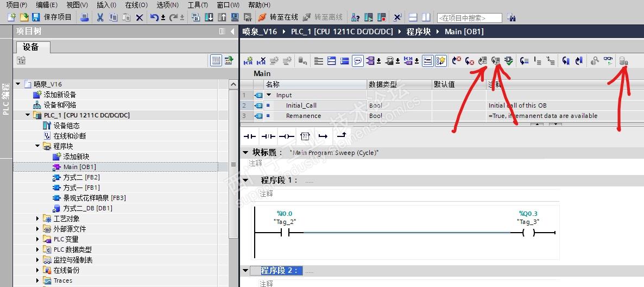Click the delete network icon in editor toolbar
Screen dimensions: 644x287
coord(261,61)
